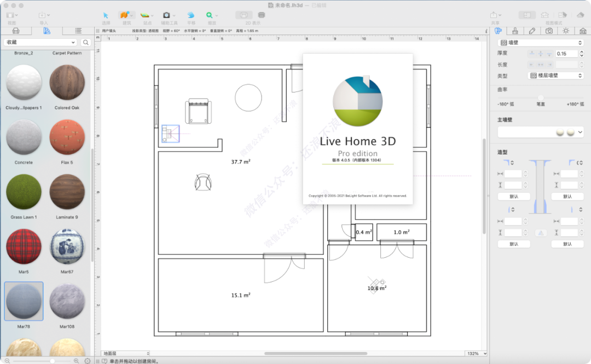Screen dimensions: 591x364
Task: Click the search magnifier in materials library
Action: click(x=85, y=42)
